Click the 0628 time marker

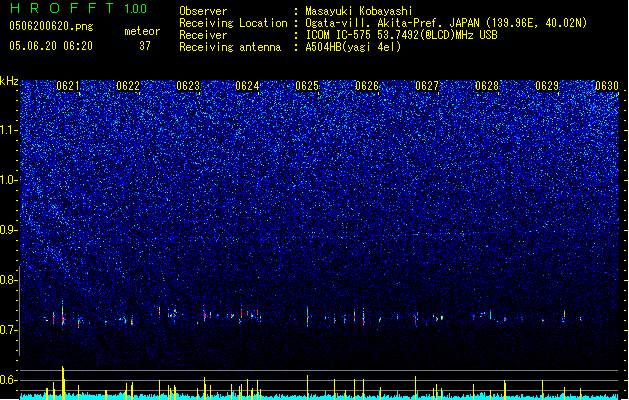(x=487, y=86)
